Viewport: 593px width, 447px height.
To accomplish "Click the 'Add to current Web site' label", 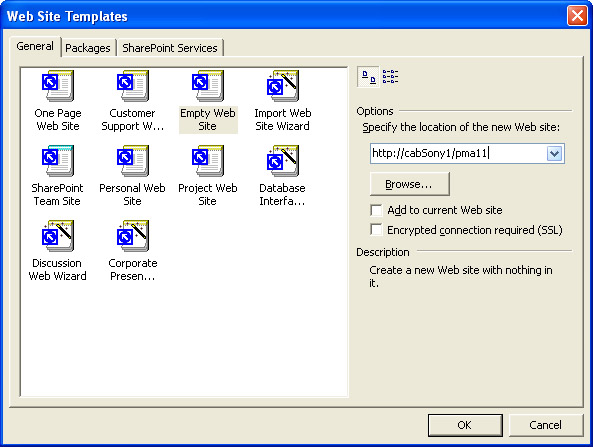I will [x=445, y=210].
